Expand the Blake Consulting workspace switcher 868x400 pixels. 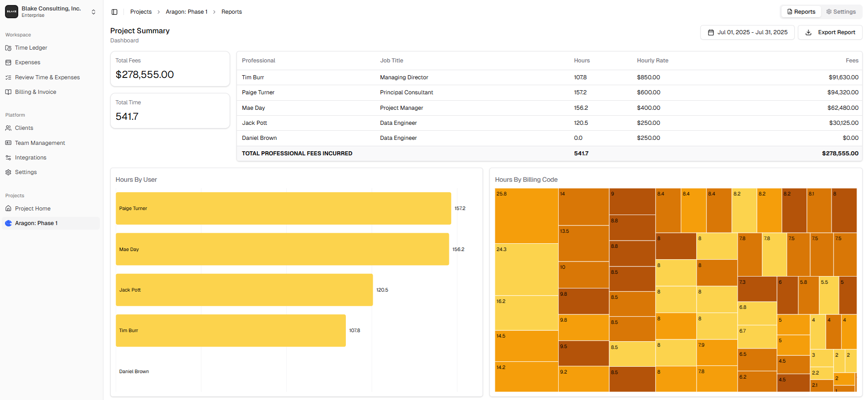(51, 12)
